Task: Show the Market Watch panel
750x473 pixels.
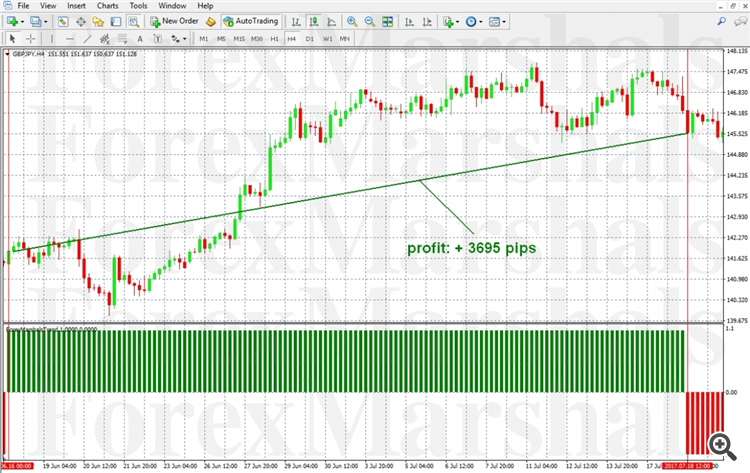Action: [x=63, y=22]
